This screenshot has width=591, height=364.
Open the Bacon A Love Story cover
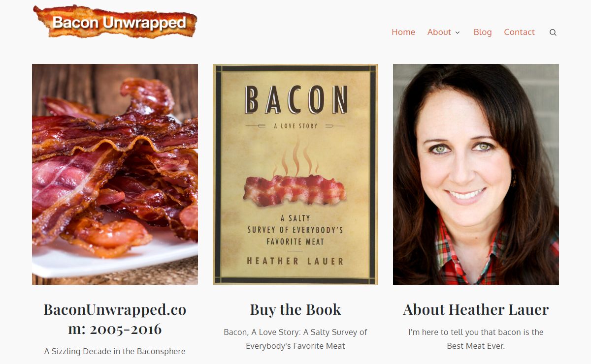coord(295,174)
